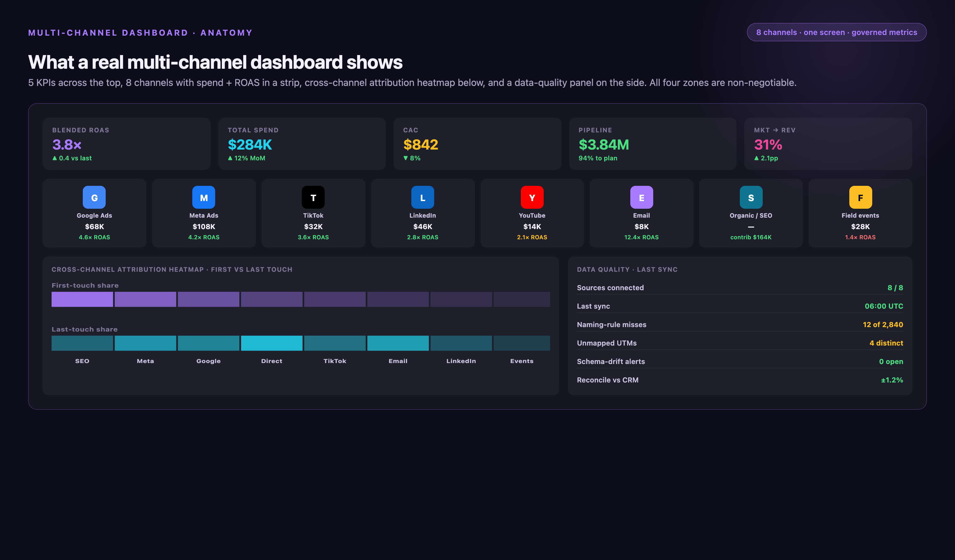Click Reconcile vs CRM ±1.2% value
This screenshot has width=955, height=560.
point(892,380)
